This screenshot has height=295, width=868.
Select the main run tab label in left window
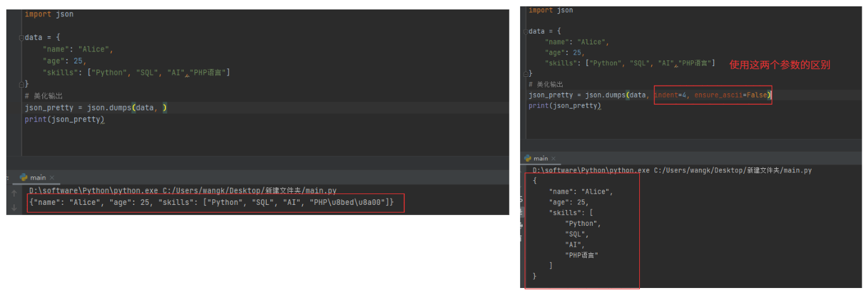(x=38, y=178)
